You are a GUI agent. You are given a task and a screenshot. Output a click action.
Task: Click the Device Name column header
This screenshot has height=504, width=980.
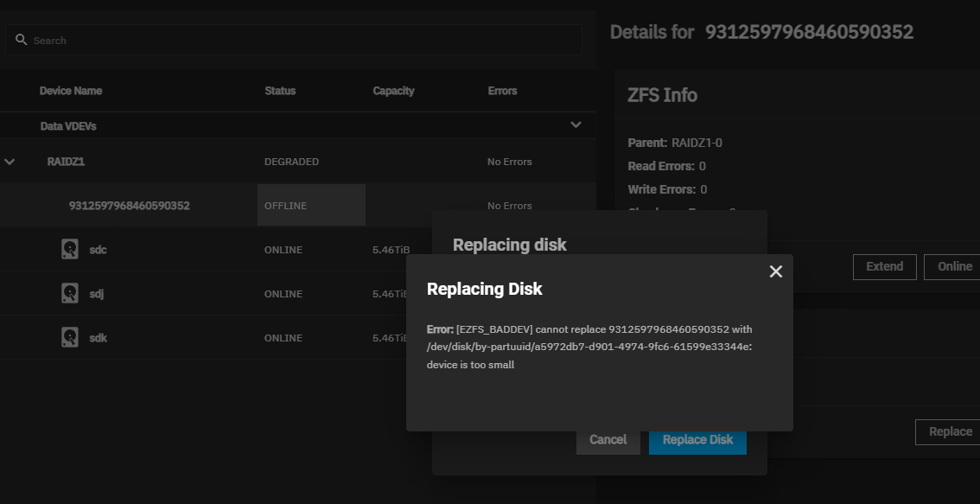(71, 91)
